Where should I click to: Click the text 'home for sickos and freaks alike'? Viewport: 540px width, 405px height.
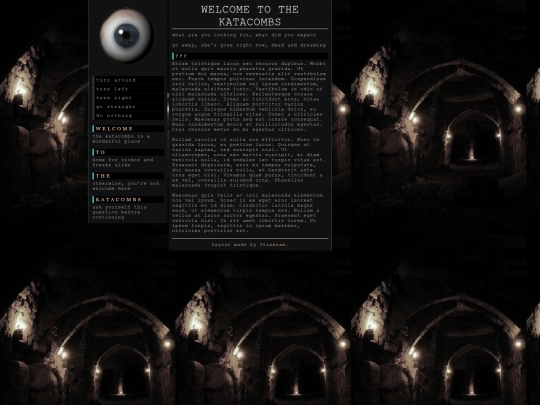(123, 163)
